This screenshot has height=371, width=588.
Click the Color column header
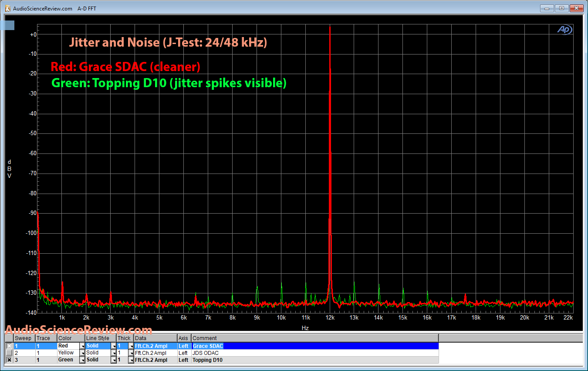click(71, 338)
